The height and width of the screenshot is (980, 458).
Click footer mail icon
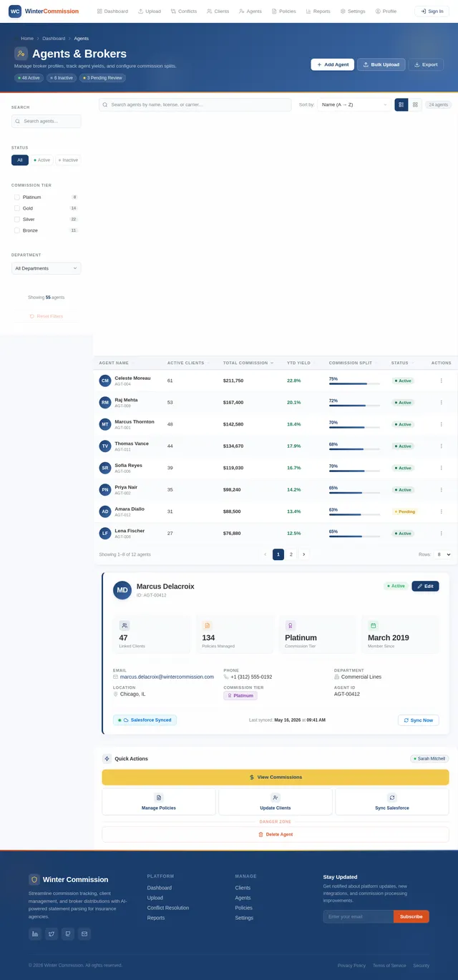pos(84,934)
